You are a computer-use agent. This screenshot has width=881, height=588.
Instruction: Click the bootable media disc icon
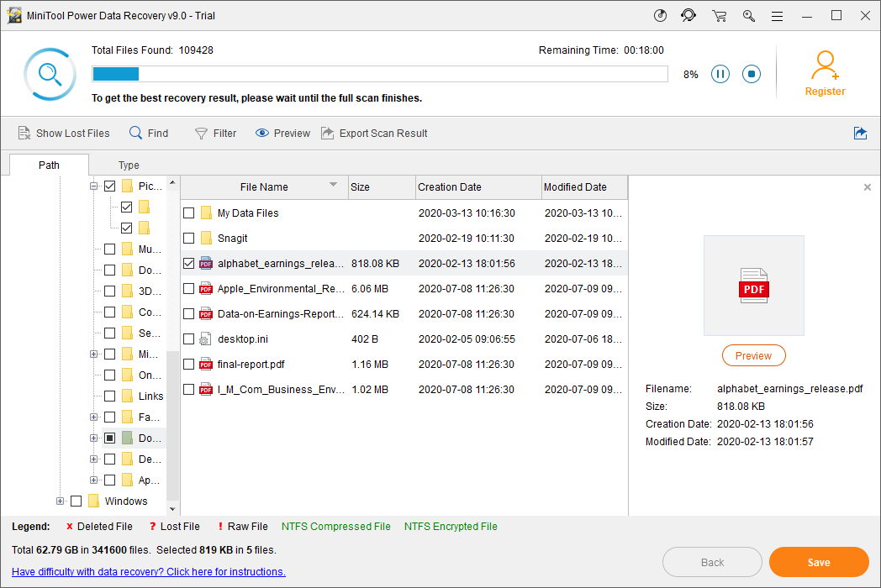pyautogui.click(x=660, y=16)
